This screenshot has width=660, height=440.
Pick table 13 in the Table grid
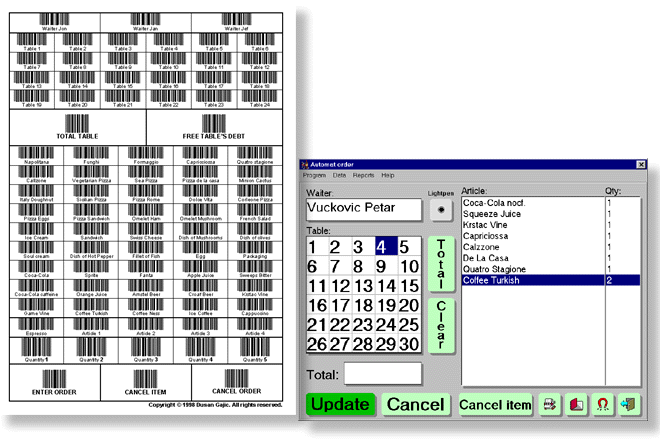tap(363, 286)
